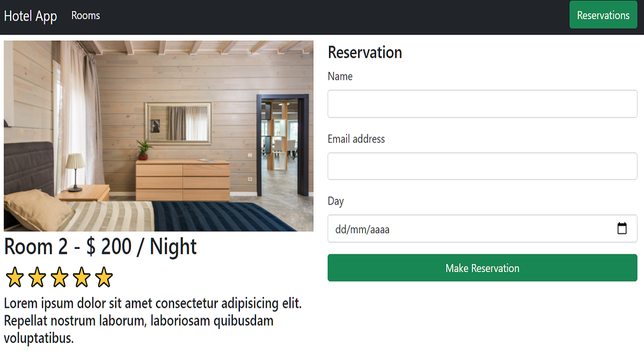Click the Room 2 bedroom photo
The height and width of the screenshot is (362, 644).
158,136
